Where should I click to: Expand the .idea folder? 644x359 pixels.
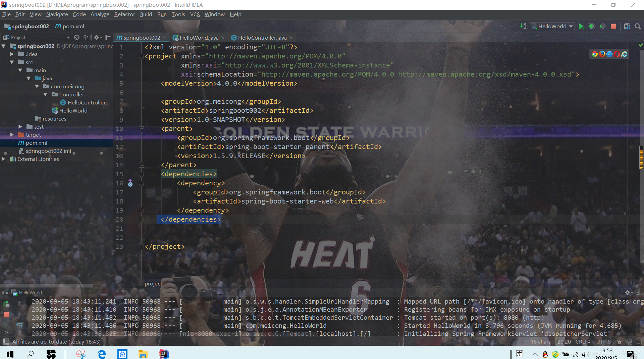pos(12,54)
